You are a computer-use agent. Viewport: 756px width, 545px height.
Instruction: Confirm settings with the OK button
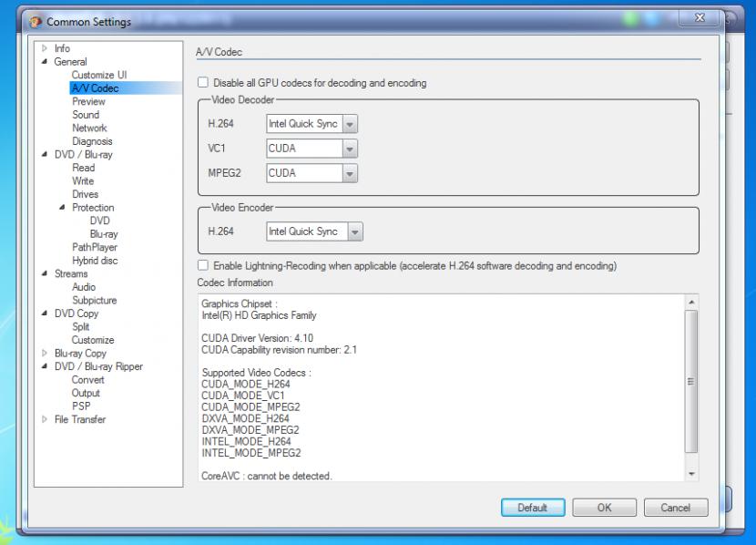(x=604, y=508)
